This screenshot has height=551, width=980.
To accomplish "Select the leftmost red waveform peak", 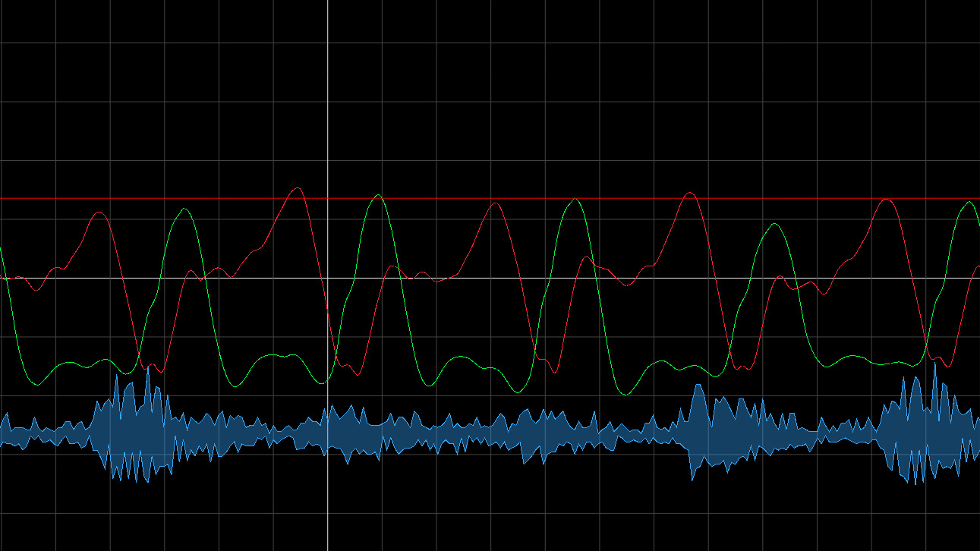I will (x=99, y=213).
